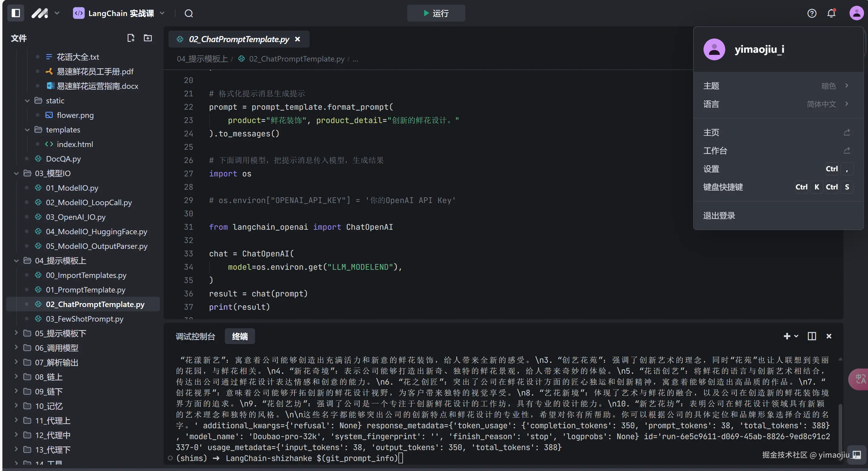The height and width of the screenshot is (471, 868).
Task: Click the terminal prompt input line
Action: [290, 458]
